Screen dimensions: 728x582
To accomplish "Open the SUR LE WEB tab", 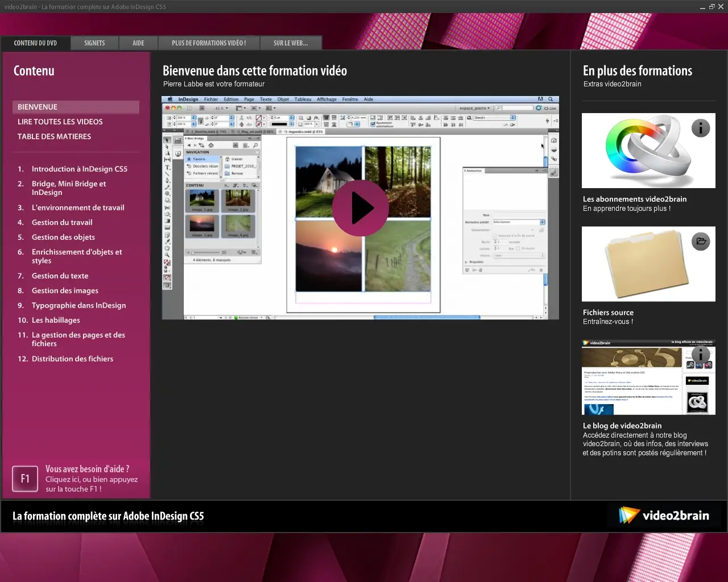I will point(291,43).
